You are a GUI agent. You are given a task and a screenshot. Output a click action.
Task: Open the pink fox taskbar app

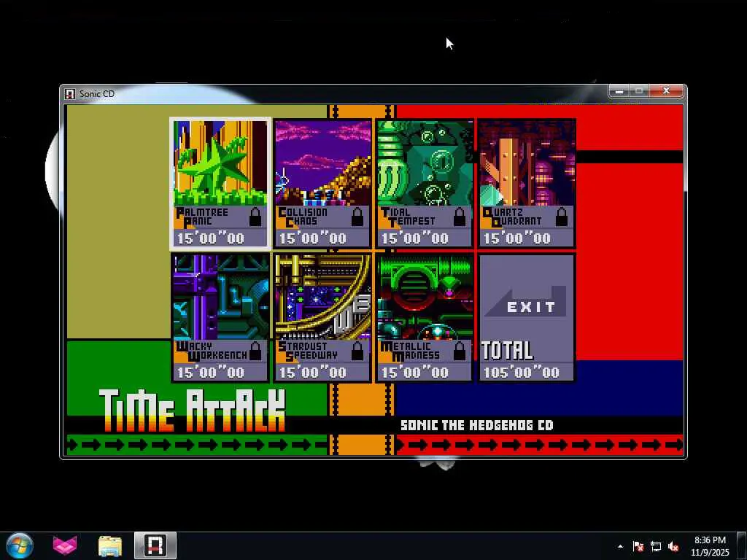65,545
